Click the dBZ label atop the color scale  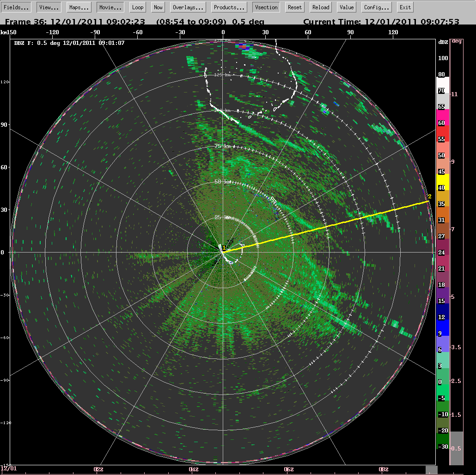(442, 42)
